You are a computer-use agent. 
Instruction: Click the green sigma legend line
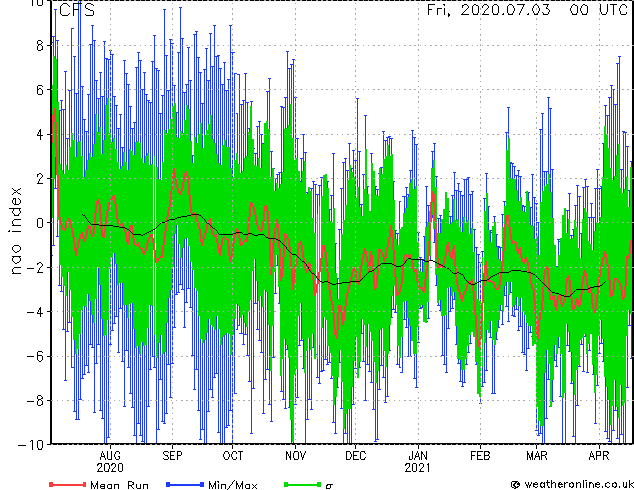pos(302,484)
